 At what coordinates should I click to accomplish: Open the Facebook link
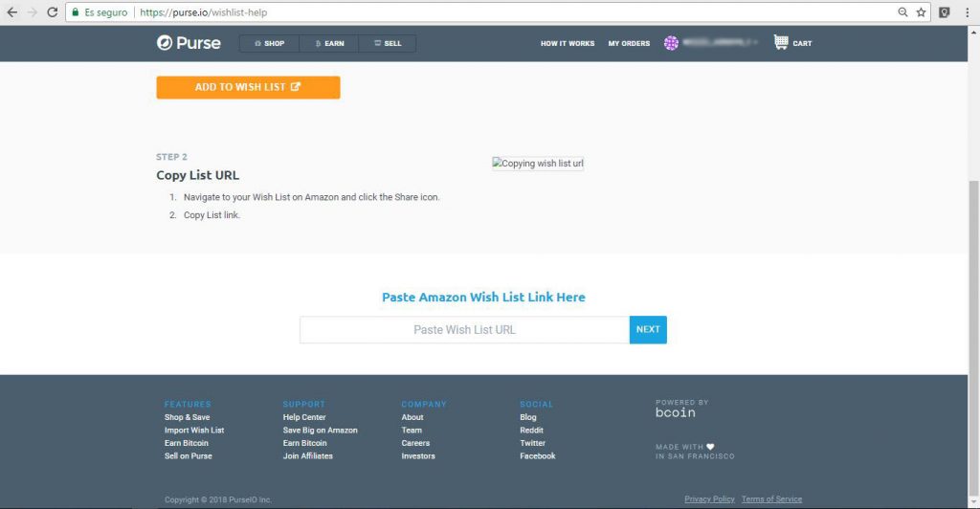tap(538, 456)
